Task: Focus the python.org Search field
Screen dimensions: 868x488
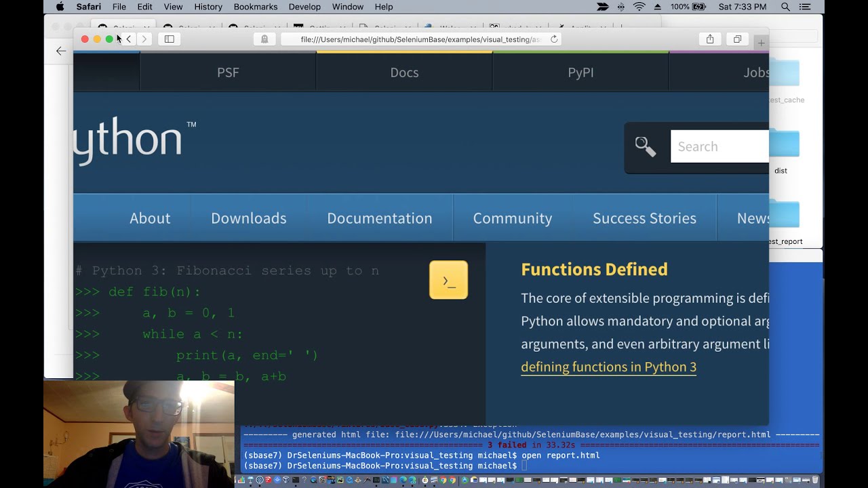Action: [x=719, y=146]
